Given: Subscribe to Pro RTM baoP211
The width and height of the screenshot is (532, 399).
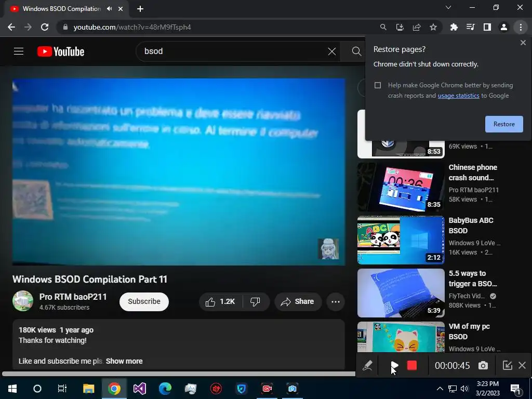Looking at the screenshot, I should point(144,302).
